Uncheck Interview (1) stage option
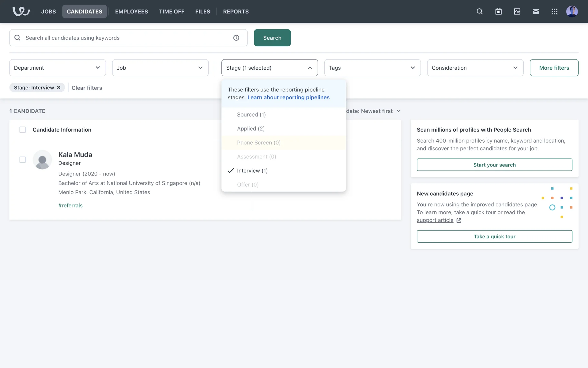The image size is (588, 368). (x=252, y=171)
